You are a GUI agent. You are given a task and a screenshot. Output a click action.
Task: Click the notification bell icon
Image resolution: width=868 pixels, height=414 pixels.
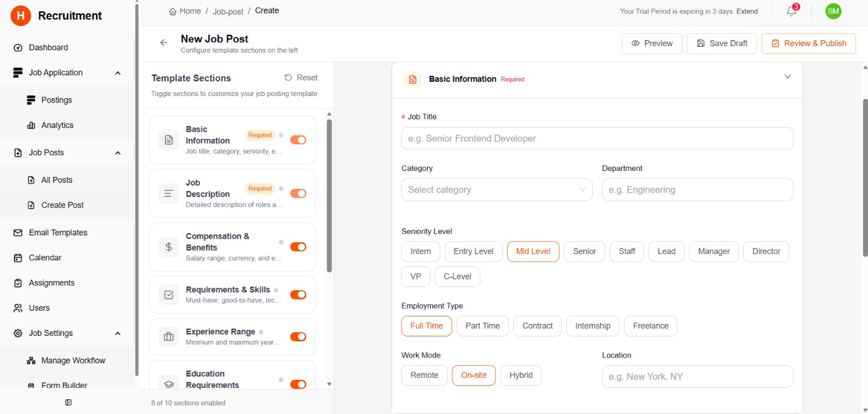pyautogui.click(x=791, y=11)
